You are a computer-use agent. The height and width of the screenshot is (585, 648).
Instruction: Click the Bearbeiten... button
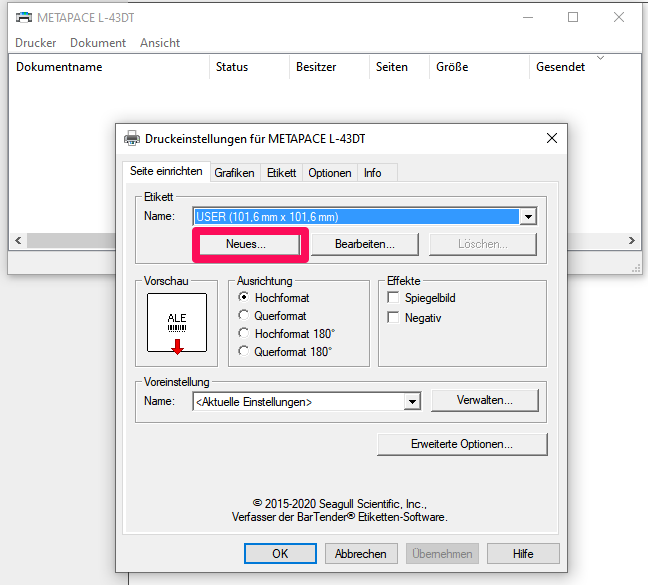coord(365,244)
